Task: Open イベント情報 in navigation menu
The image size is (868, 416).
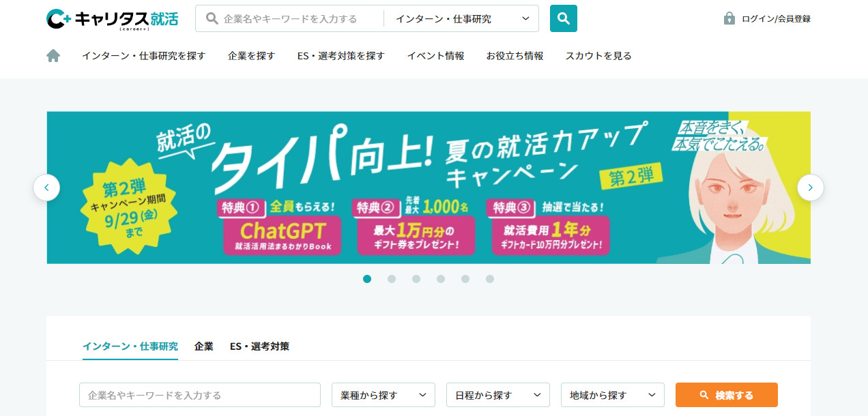Action: coord(435,56)
